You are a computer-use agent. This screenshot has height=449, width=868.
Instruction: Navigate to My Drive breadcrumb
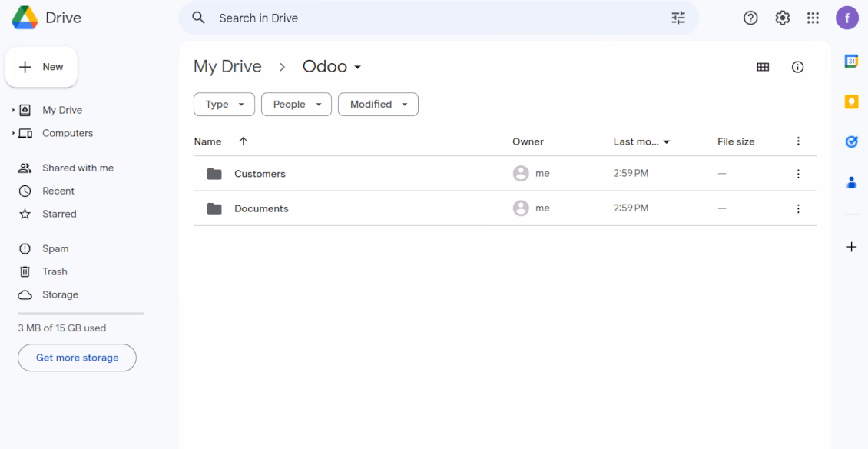tap(227, 67)
